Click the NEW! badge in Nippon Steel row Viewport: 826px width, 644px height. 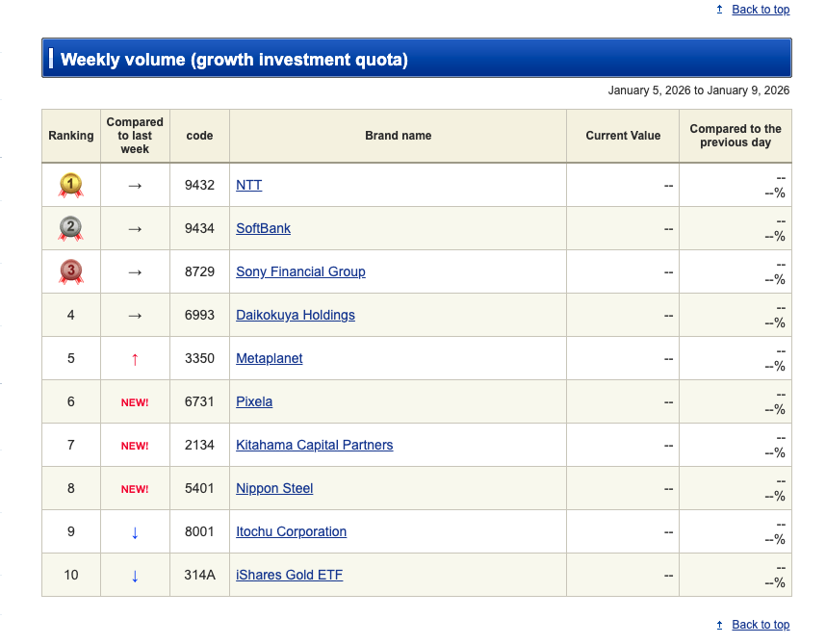point(135,489)
